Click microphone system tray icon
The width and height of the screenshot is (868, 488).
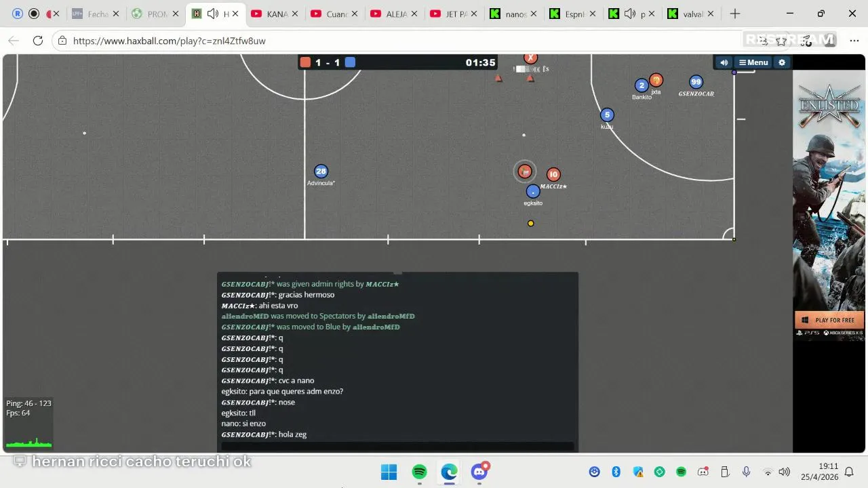pos(746,472)
